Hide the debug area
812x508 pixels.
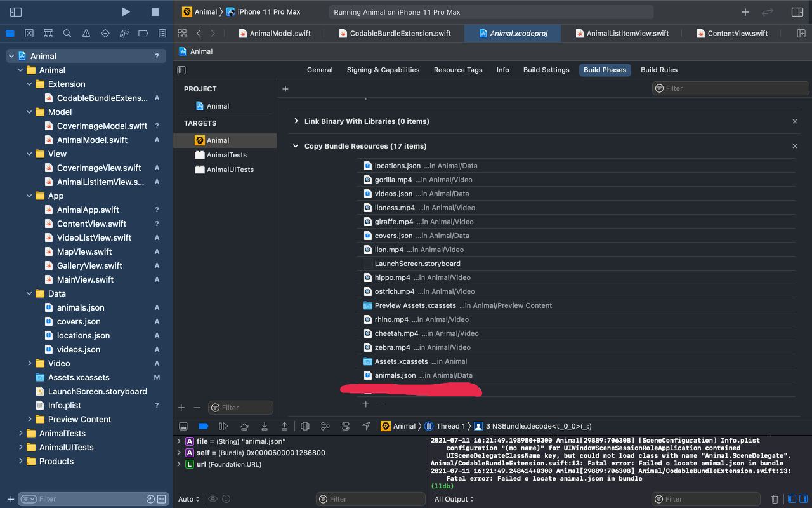[x=183, y=426]
